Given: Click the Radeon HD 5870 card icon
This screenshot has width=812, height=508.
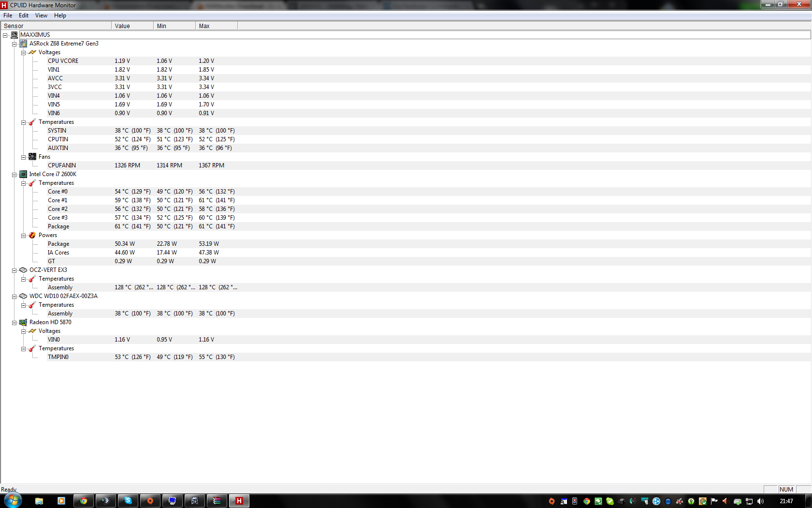Looking at the screenshot, I should (x=23, y=322).
